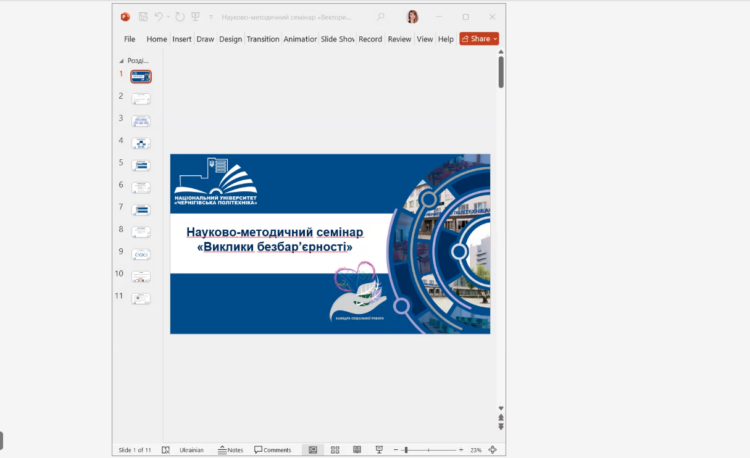Image resolution: width=750 pixels, height=458 pixels.
Task: Switch to the Design ribbon tab
Action: (231, 39)
